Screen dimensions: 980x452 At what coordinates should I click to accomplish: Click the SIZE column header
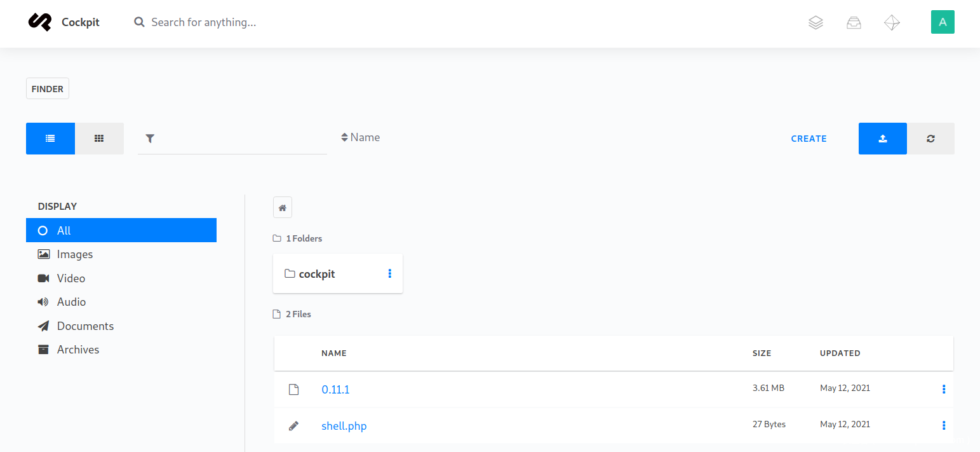[x=762, y=353]
